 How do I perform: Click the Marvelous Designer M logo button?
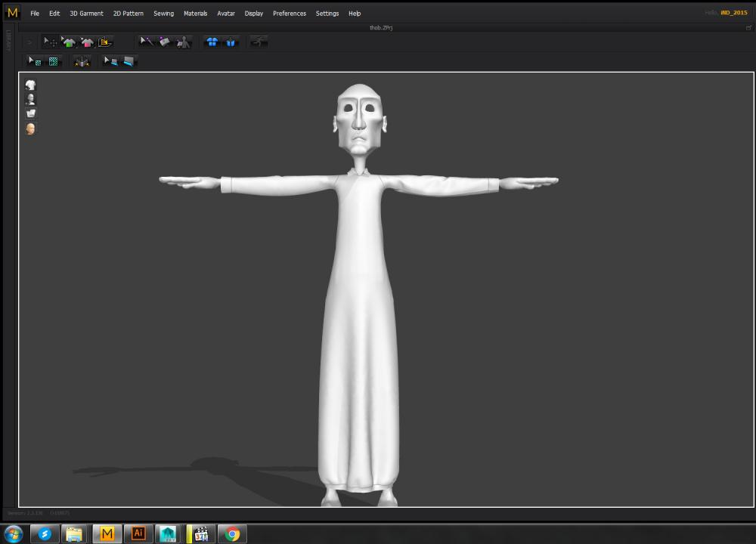click(x=12, y=12)
